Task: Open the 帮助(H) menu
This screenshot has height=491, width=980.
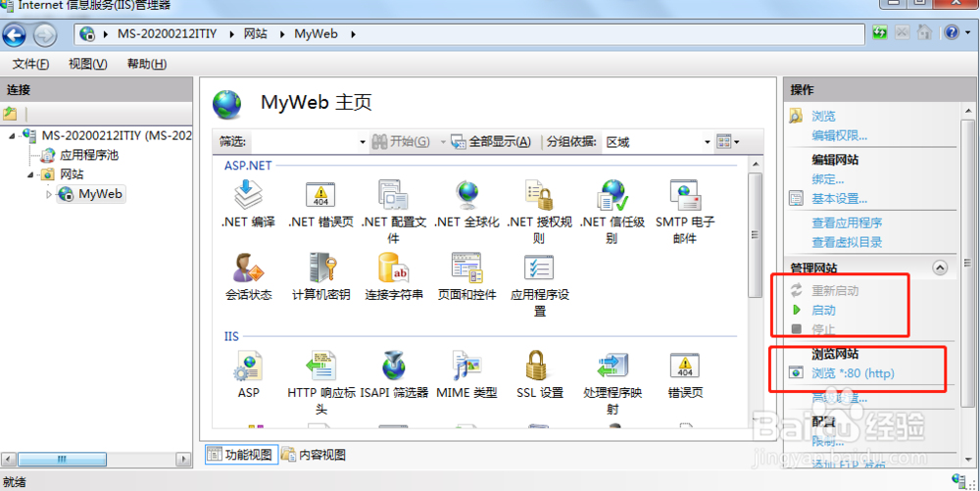Action: pos(147,64)
